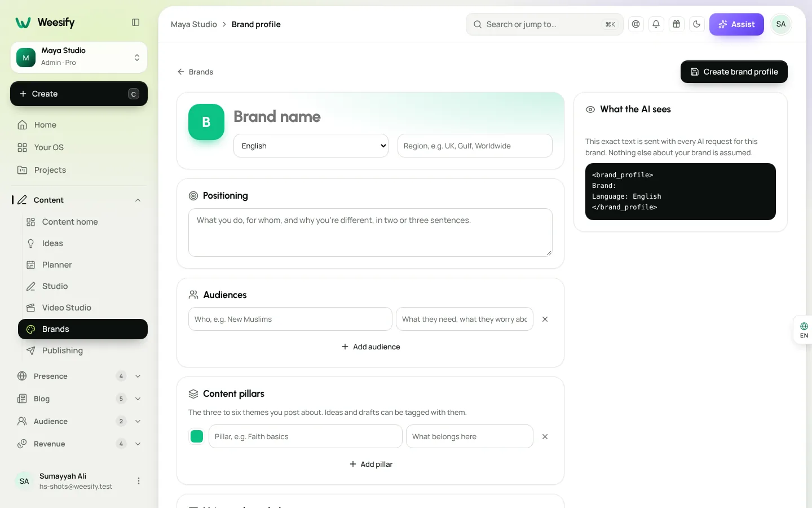This screenshot has width=812, height=508.
Task: Open the help lifebuoy icon
Action: pyautogui.click(x=636, y=24)
